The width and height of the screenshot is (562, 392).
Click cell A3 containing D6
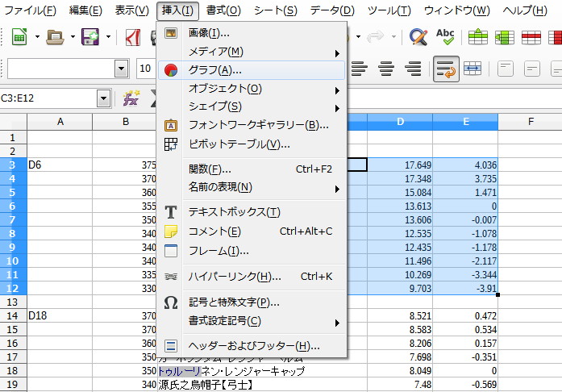click(x=60, y=165)
